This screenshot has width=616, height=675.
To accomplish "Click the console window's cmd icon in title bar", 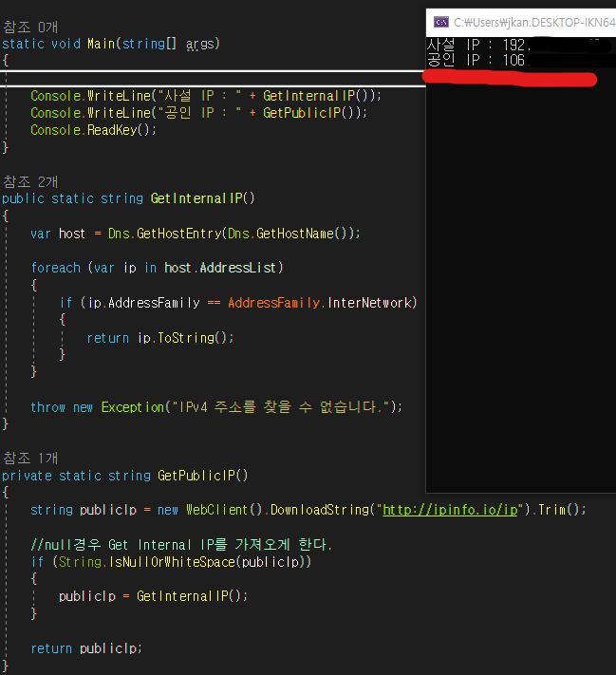I will [440, 22].
